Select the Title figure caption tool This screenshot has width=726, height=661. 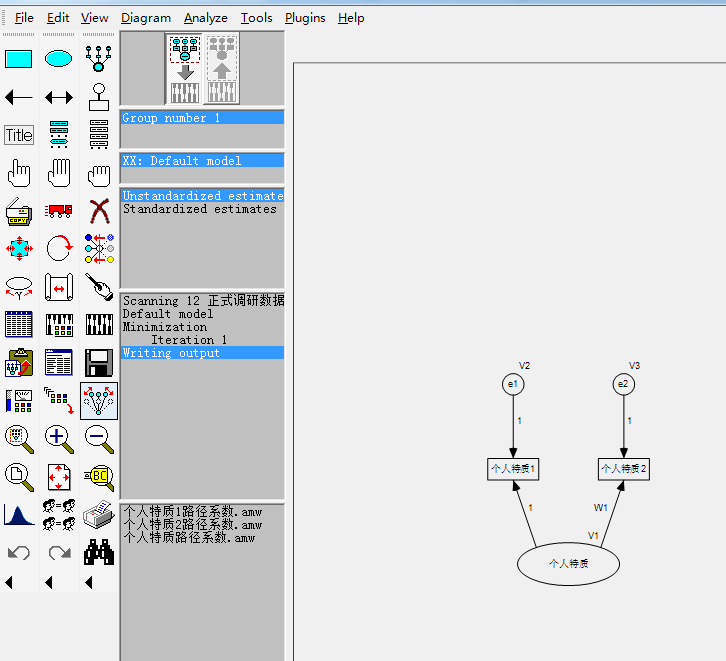coord(19,135)
